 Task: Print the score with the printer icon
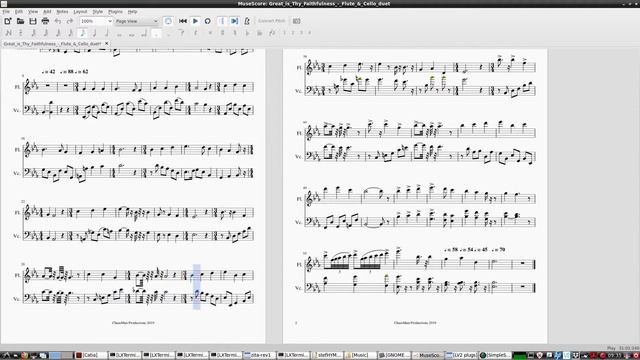coord(45,21)
